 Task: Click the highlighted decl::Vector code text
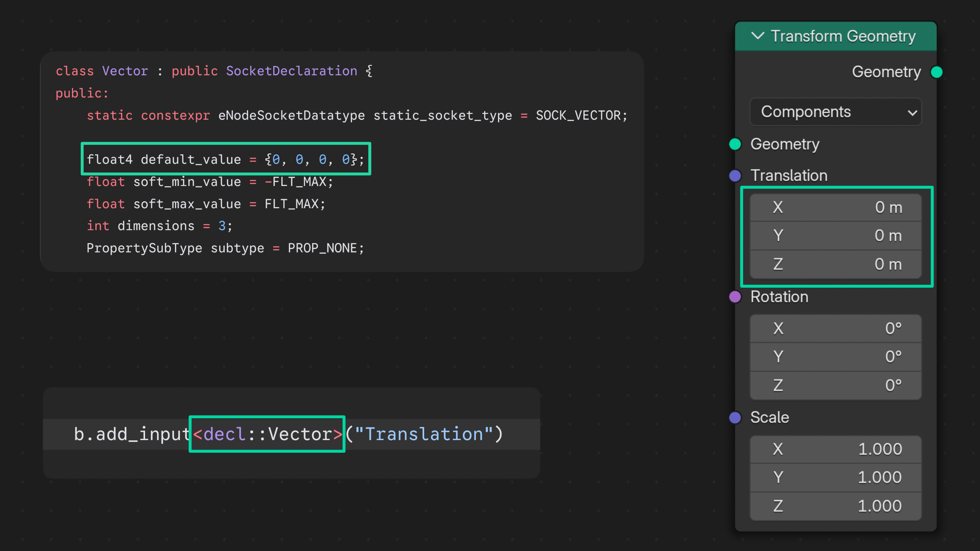(x=267, y=434)
